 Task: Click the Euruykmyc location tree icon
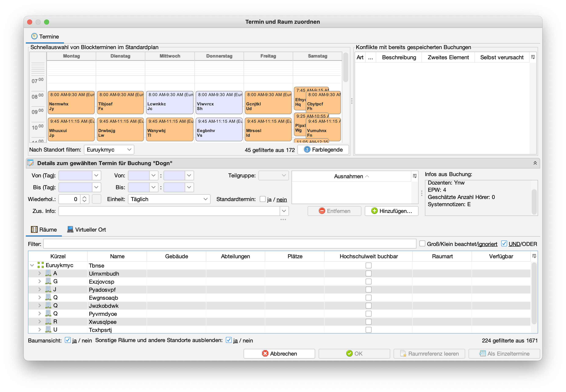[40, 265]
